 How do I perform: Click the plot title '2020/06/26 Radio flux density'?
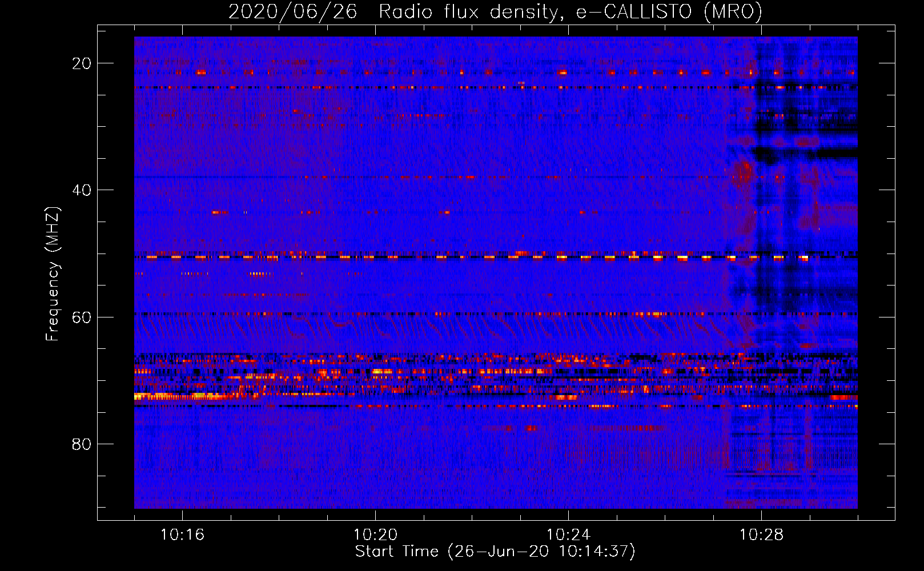(x=495, y=11)
